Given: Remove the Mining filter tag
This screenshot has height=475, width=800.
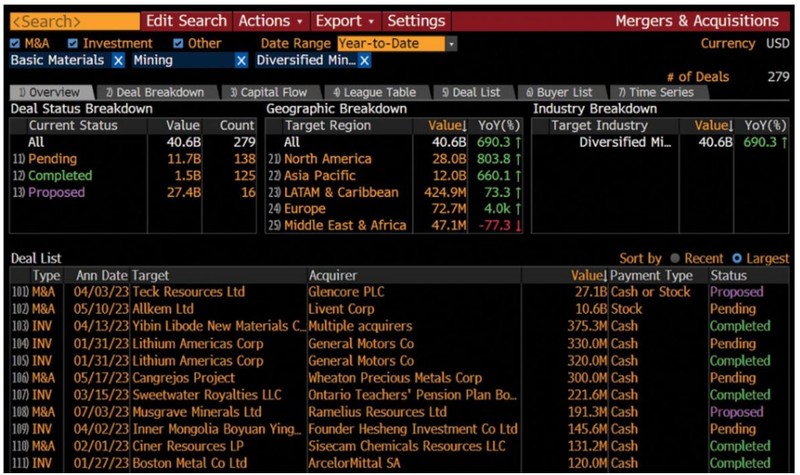Looking at the screenshot, I should point(241,61).
